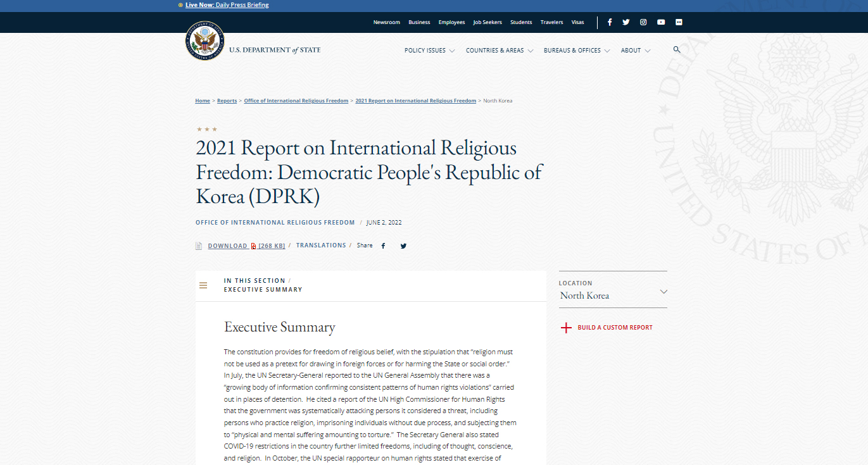Open the section hamburger menu icon

click(x=203, y=285)
